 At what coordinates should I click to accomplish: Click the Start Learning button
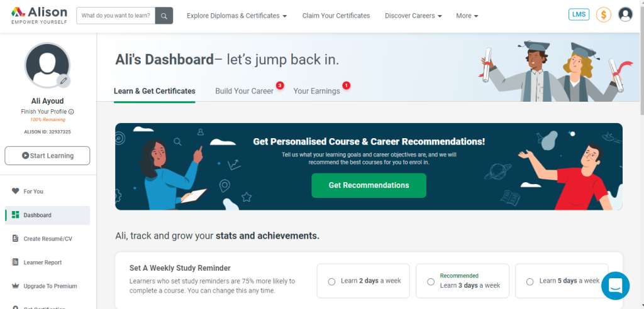click(x=47, y=156)
